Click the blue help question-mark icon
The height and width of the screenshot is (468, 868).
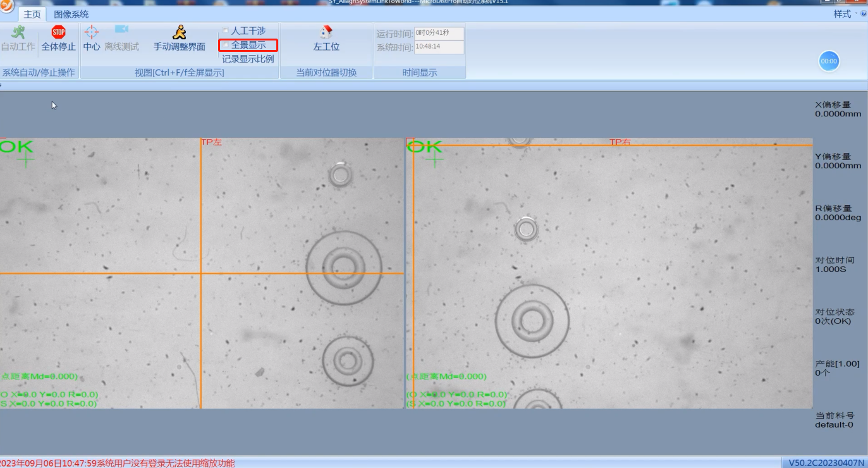[x=864, y=14]
